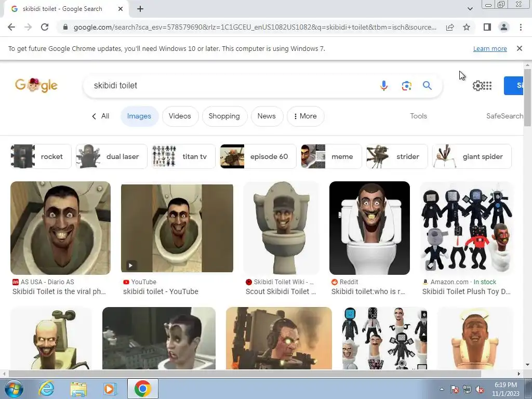532x399 pixels.
Task: Select the meme suggestion chip
Action: (331, 156)
